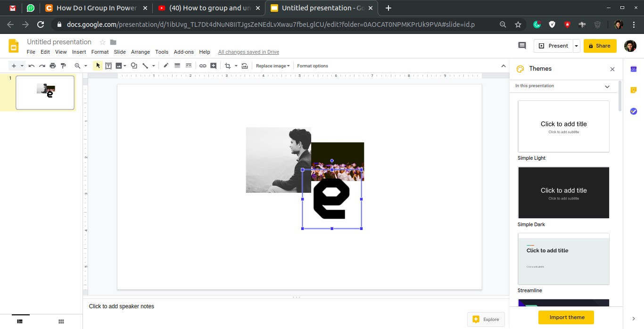The image size is (644, 329).
Task: Apply the Simple Dark theme
Action: coord(563,193)
